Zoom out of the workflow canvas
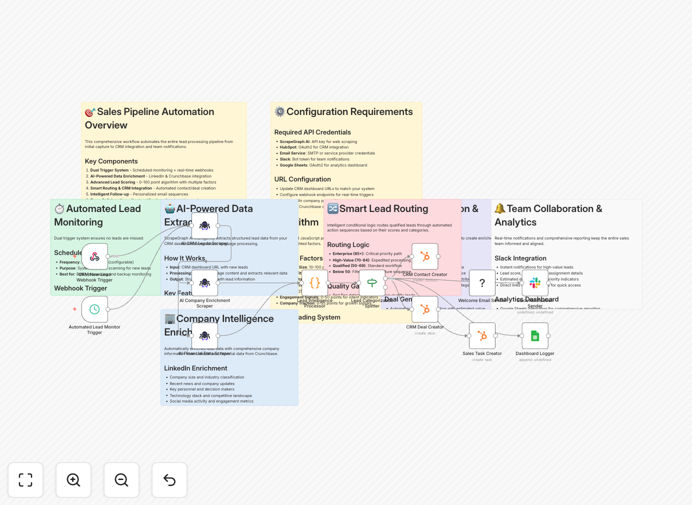692x505 pixels. (x=121, y=480)
